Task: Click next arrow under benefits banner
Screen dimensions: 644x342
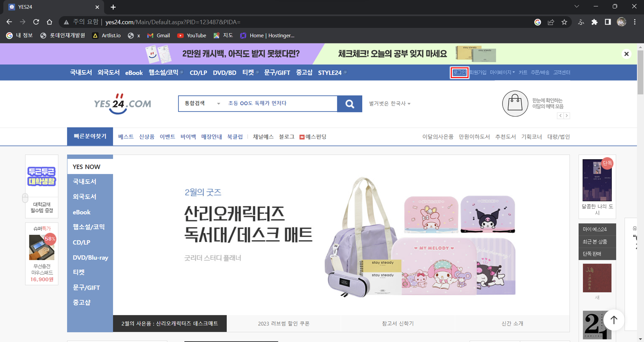Action: click(x=567, y=116)
